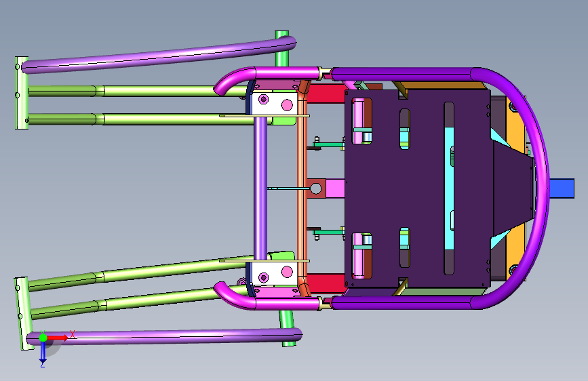Select the upper white mounting block

275,104
